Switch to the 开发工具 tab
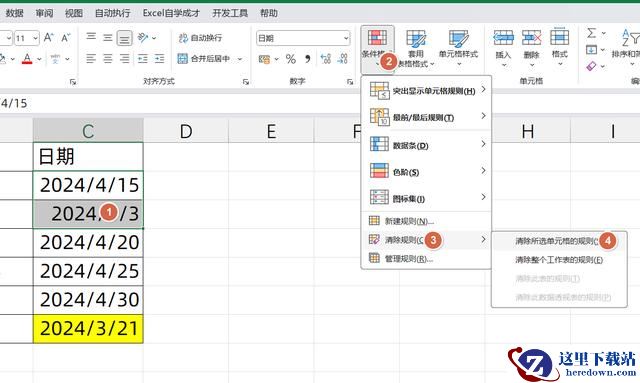640x383 pixels. (x=230, y=13)
